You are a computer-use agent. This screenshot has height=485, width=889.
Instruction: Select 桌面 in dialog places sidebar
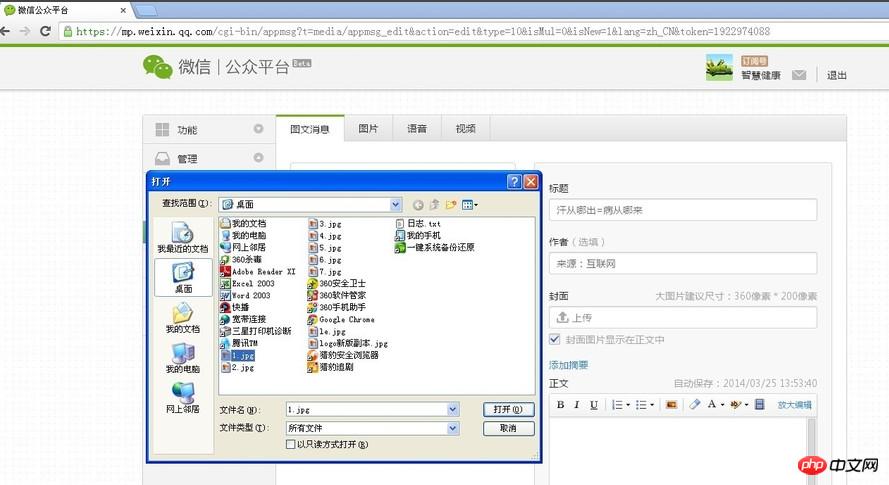[x=183, y=277]
